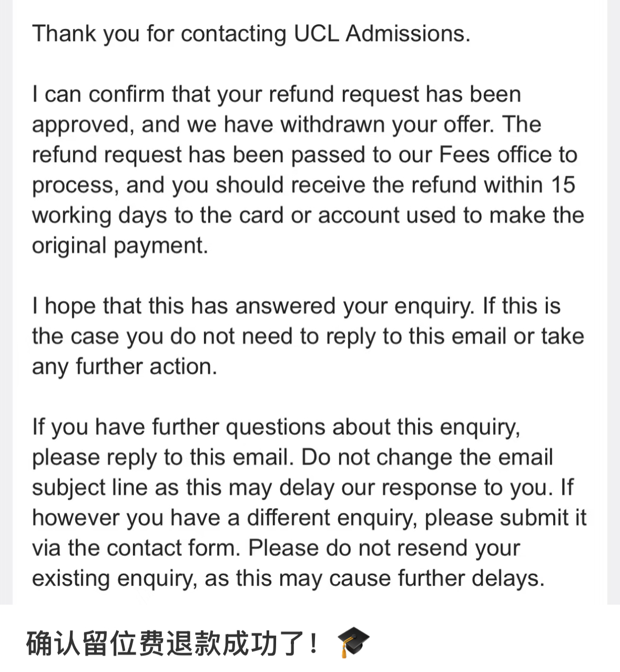Click the line starting 'I hope that this'
Viewport: 620px width, 672px height.
297,306
